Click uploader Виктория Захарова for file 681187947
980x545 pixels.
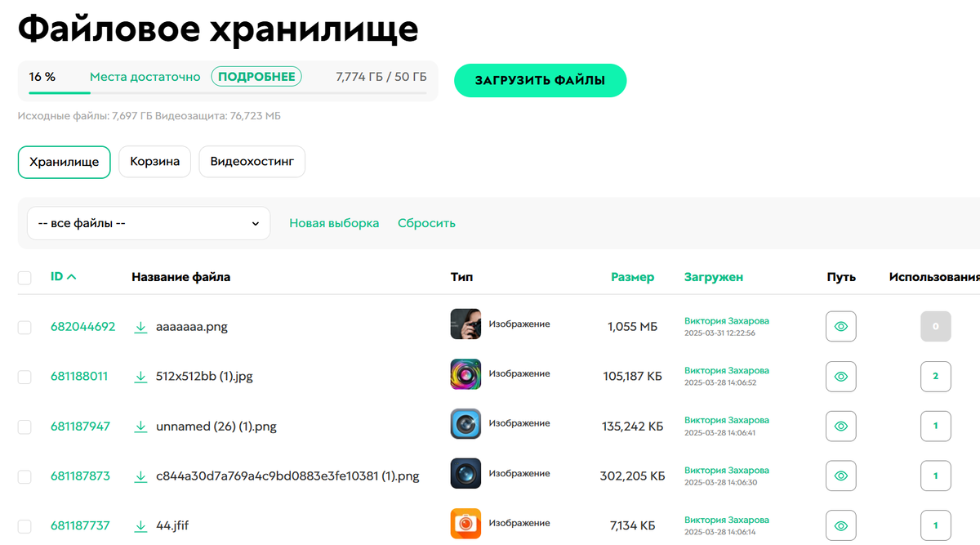727,421
